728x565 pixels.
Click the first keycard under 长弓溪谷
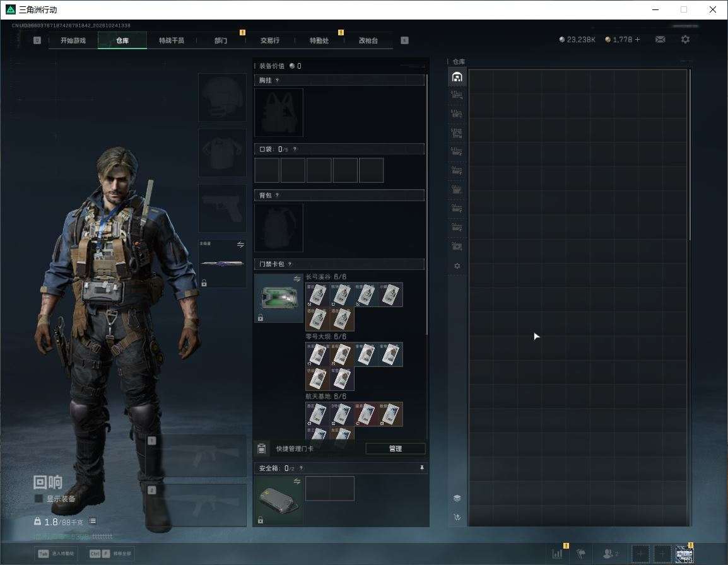(318, 295)
